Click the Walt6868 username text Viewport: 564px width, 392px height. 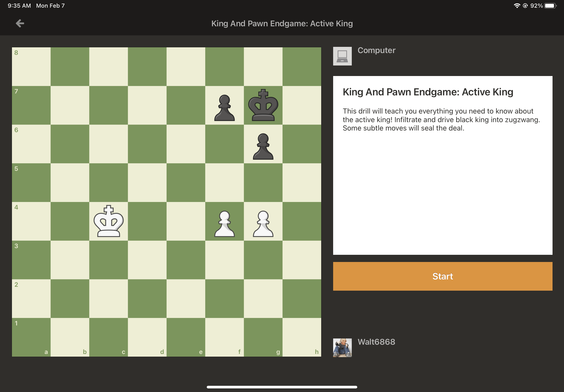pos(376,342)
